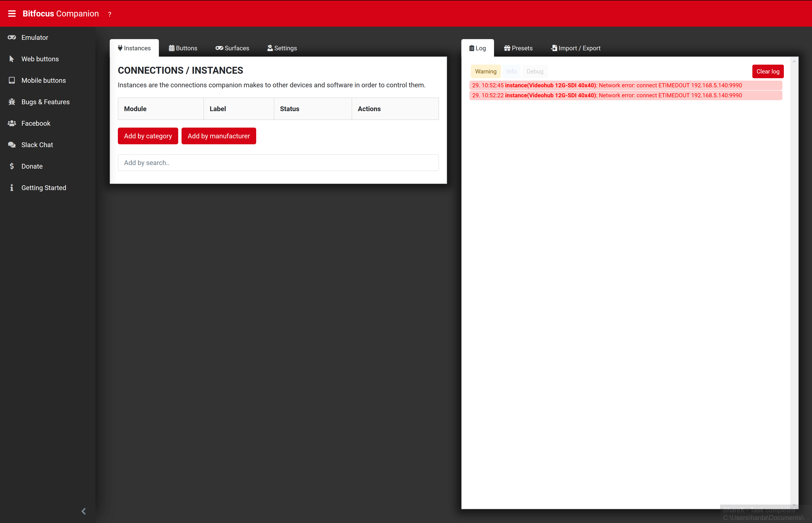Click the Facebook community icon

point(12,123)
